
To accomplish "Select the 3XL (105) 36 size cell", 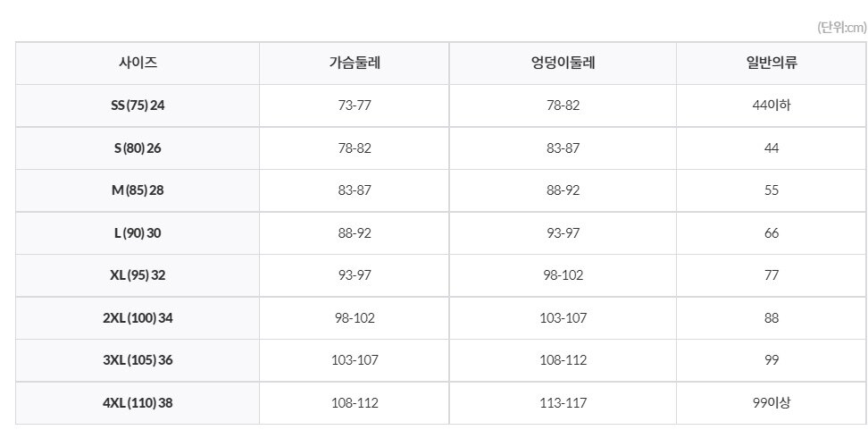I will tap(138, 360).
